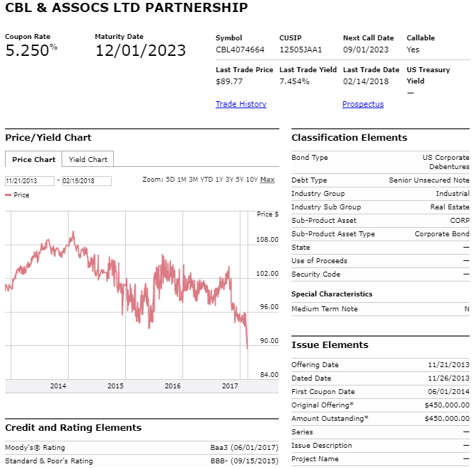Viewport: 476px width, 469px height.
Task: Click the Sub-Product Asset value CORP
Action: tap(460, 221)
